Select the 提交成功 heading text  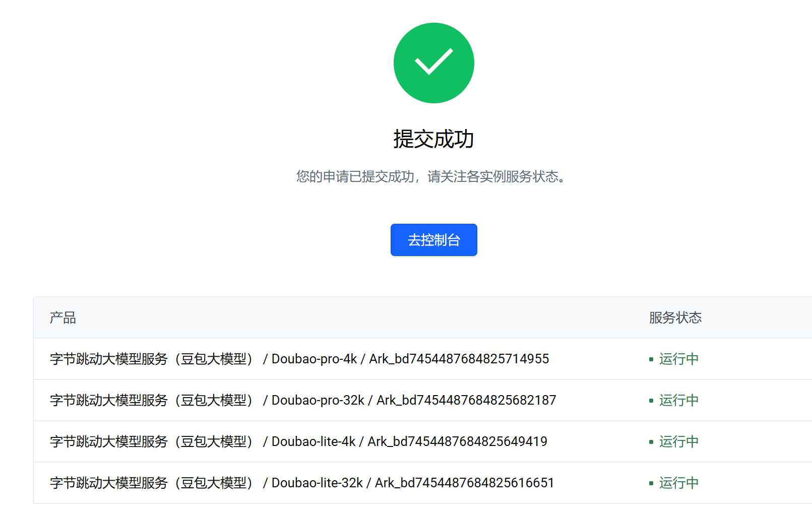coord(433,139)
